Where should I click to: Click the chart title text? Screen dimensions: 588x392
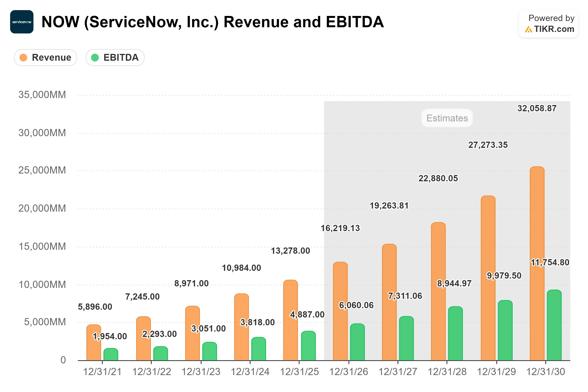pos(212,22)
